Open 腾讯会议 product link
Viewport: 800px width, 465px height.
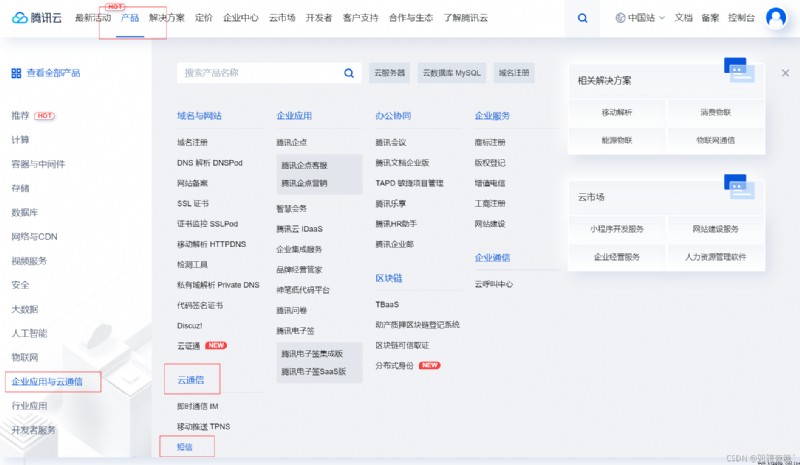coord(391,142)
